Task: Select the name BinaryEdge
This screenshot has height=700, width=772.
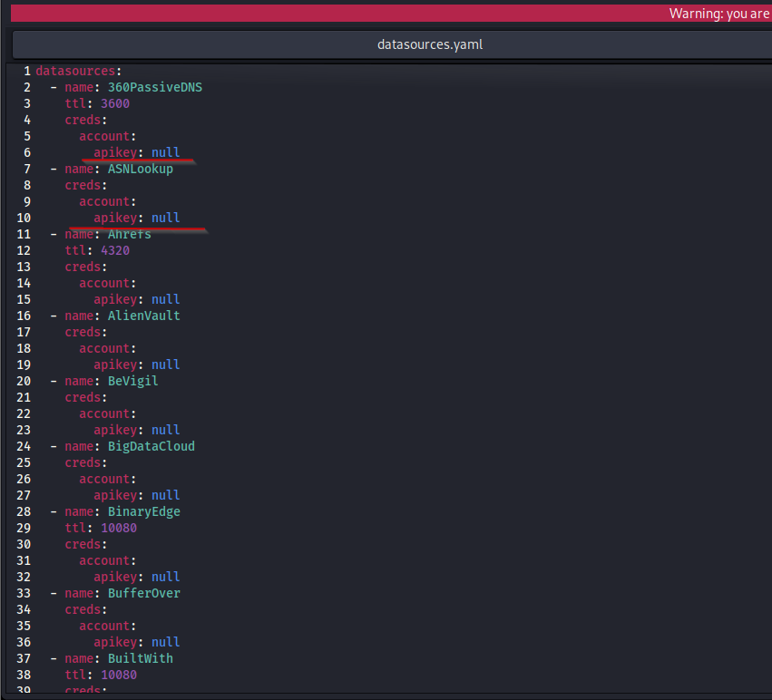Action: tap(143, 511)
